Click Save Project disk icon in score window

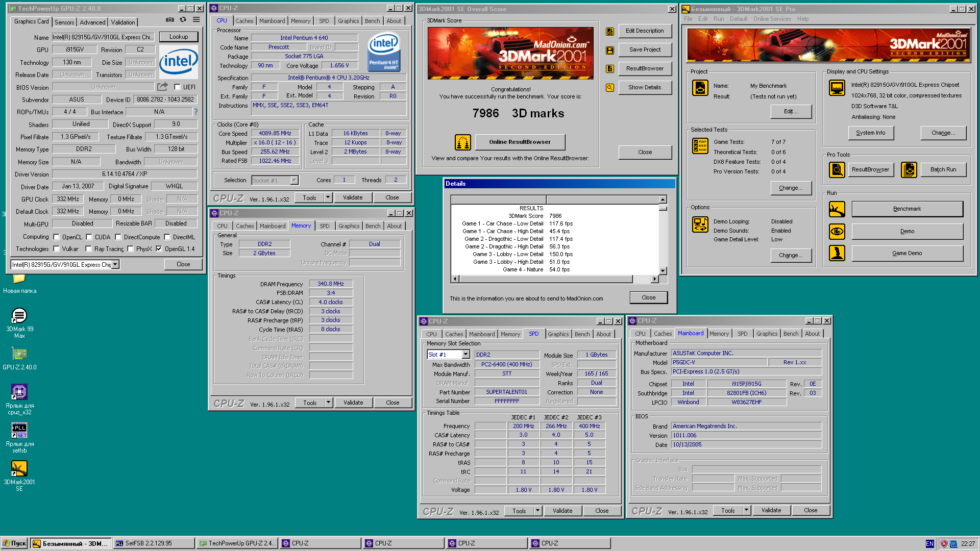tap(609, 51)
